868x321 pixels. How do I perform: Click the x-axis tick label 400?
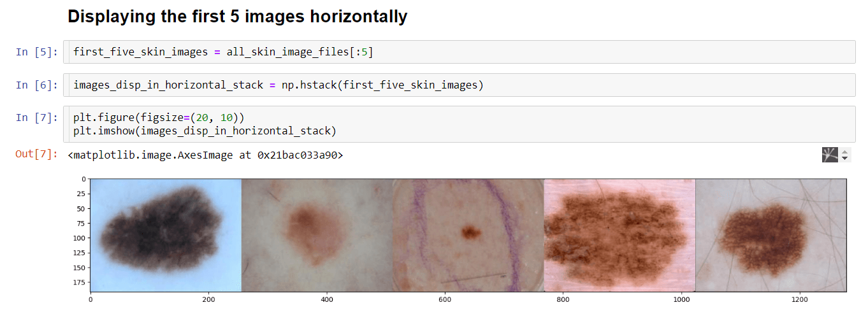click(326, 299)
